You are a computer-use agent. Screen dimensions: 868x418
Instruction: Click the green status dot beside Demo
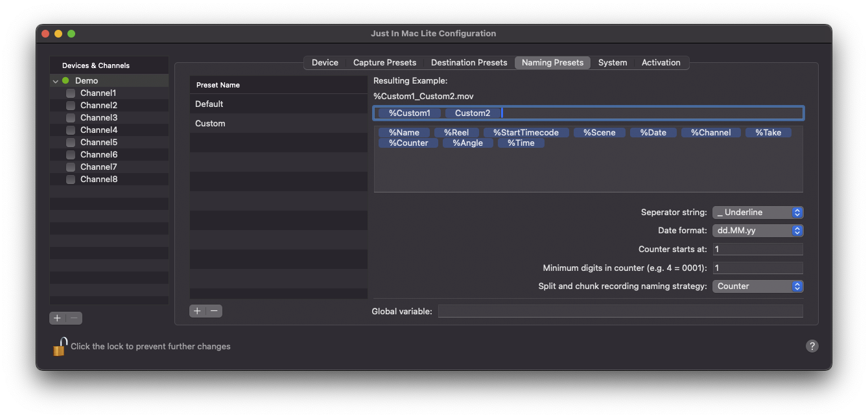tap(65, 80)
